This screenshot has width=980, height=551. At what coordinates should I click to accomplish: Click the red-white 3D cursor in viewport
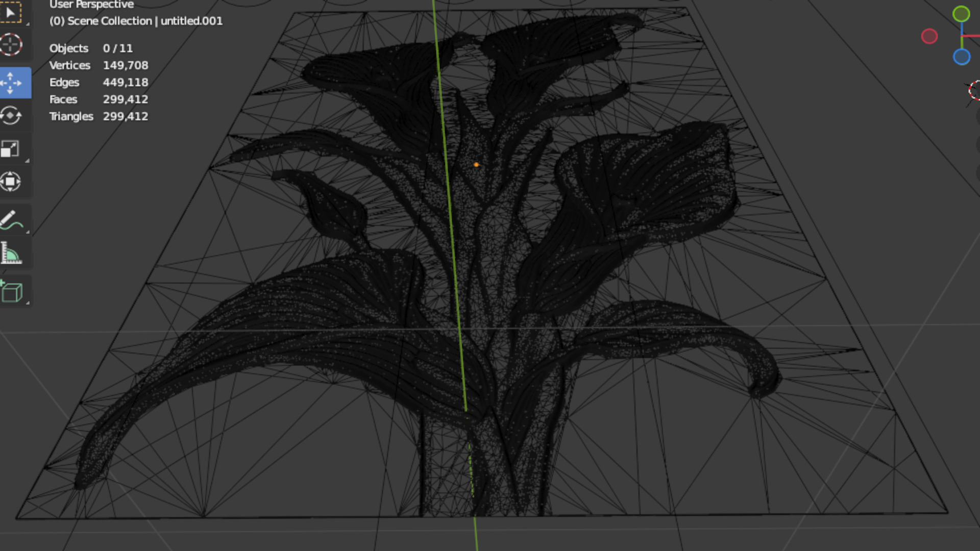974,91
